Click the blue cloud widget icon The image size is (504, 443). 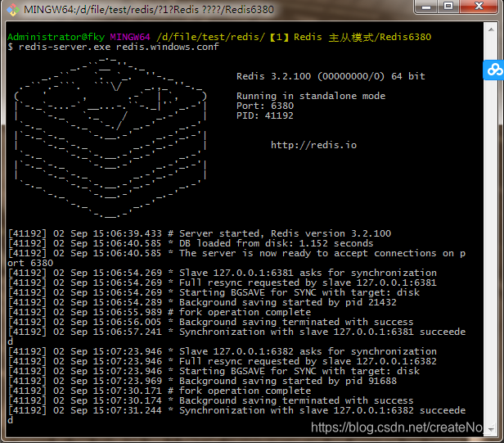pos(494,70)
